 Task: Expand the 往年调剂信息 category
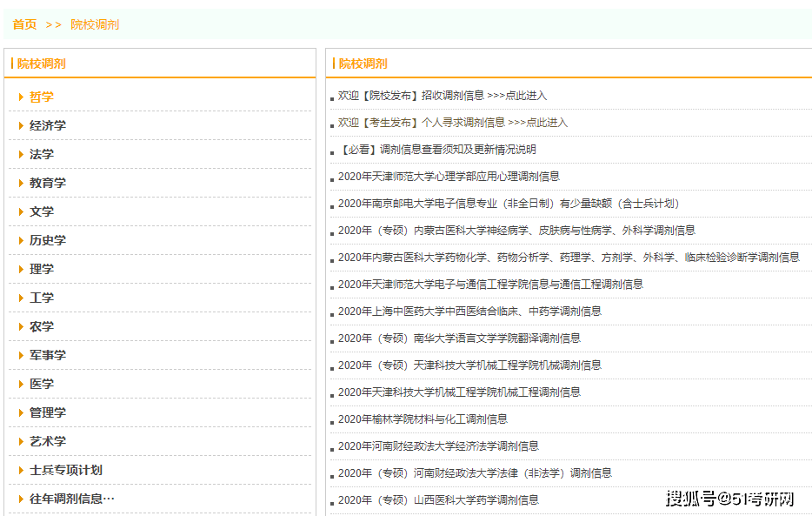(x=71, y=499)
